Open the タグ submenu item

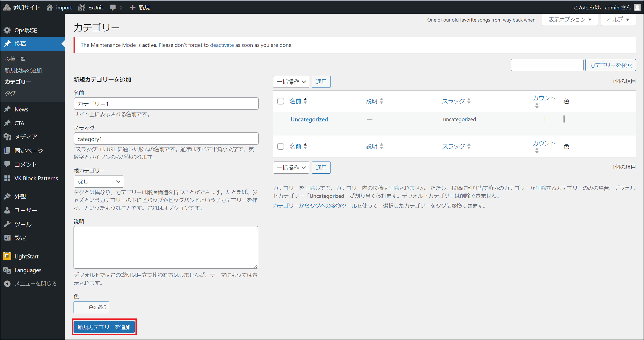(10, 93)
